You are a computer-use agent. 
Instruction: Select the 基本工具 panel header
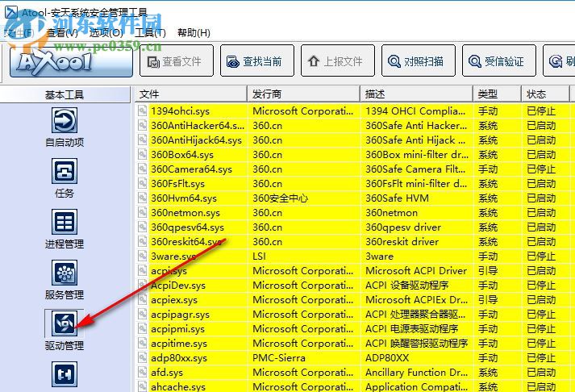[x=65, y=94]
